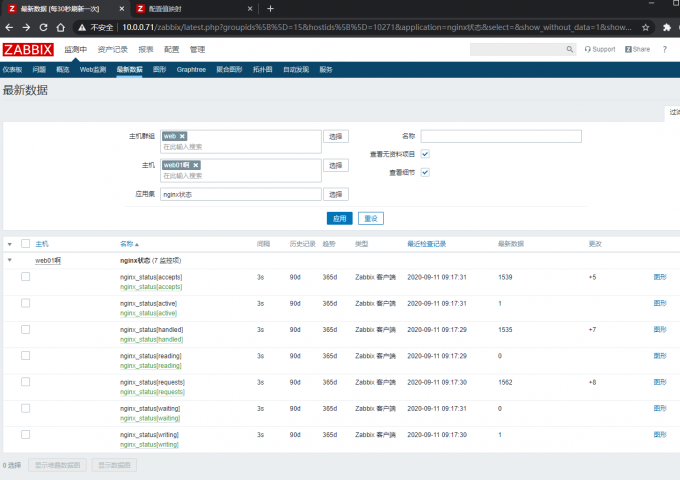The width and height of the screenshot is (680, 480).
Task: Open help question mark icon
Action: coord(664,49)
